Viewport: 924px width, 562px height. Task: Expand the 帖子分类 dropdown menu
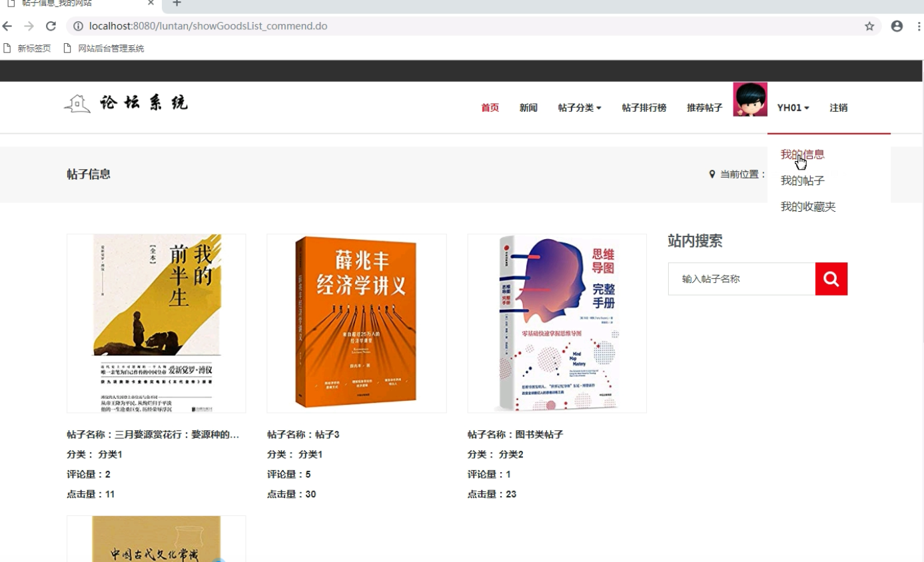coord(580,107)
